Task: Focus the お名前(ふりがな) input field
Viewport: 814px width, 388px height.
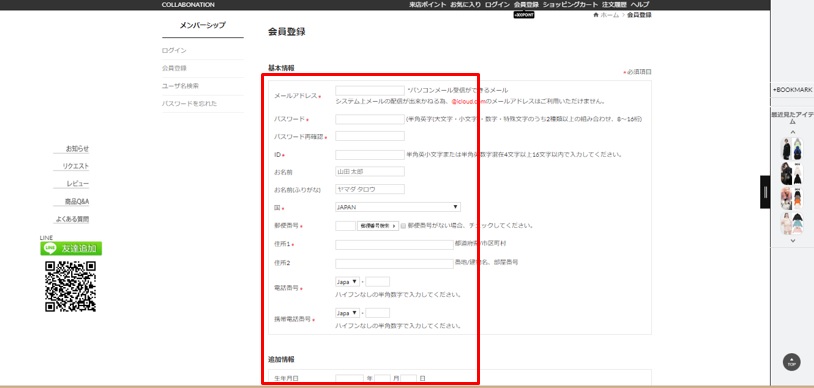Action: [370, 189]
